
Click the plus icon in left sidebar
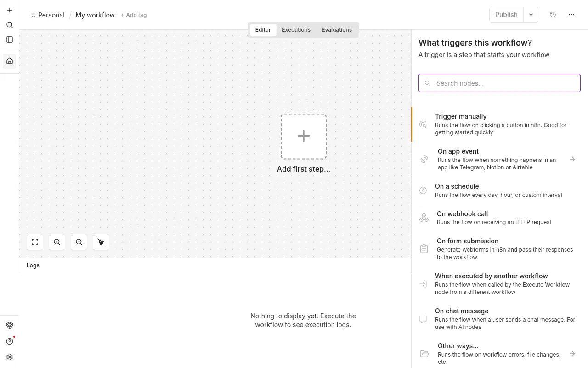[10, 10]
